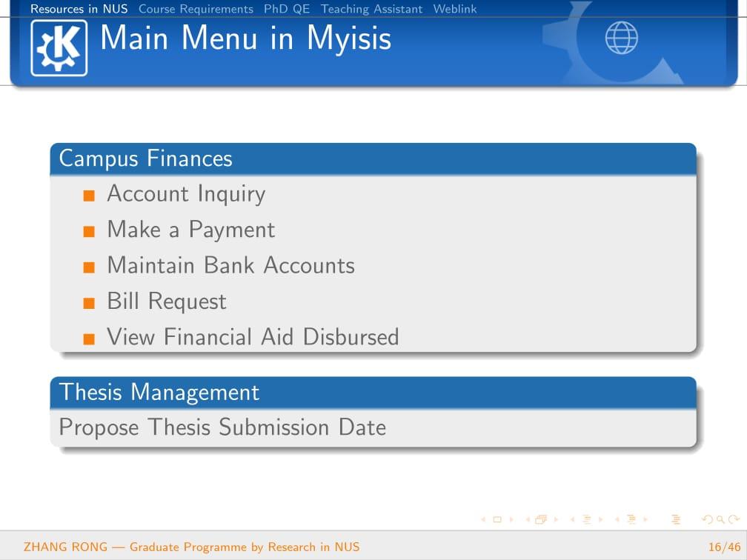Click the Main Menu in Myisis title
747x560 pixels.
pos(246,38)
